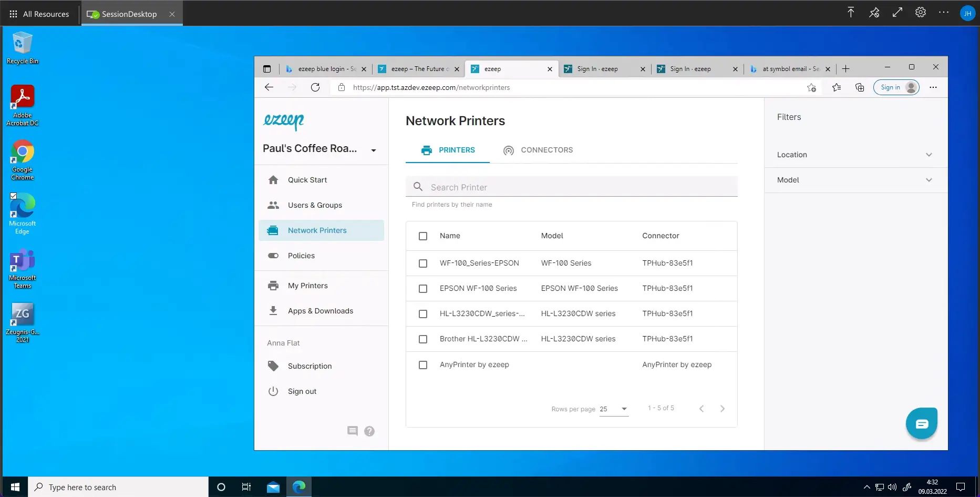980x497 pixels.
Task: Select the My Printers icon
Action: (x=274, y=285)
